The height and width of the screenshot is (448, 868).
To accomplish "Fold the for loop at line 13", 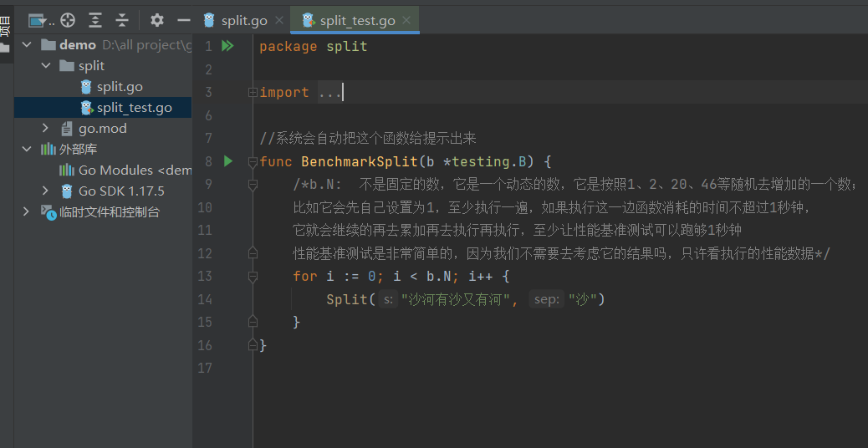I will (253, 276).
